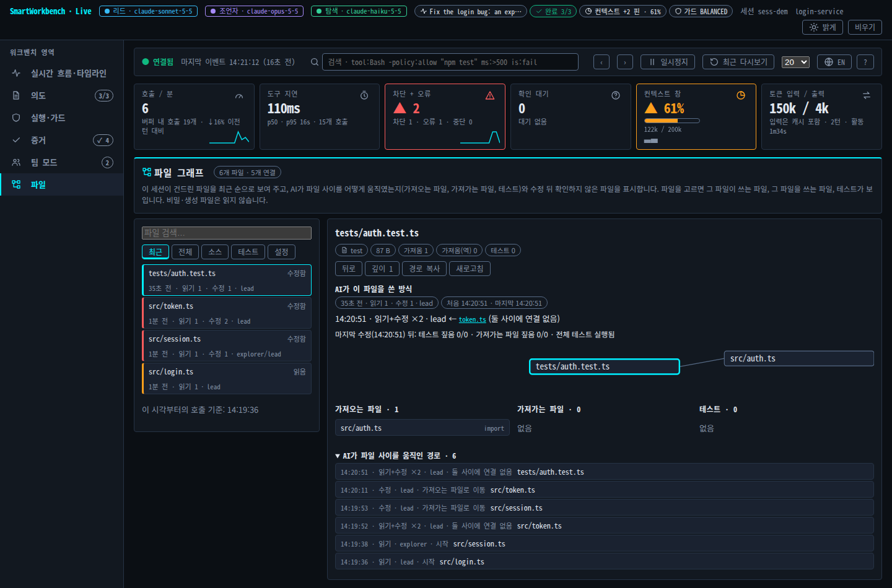Select the 최근 file filter tab
The height and width of the screenshot is (588, 892).
pos(155,252)
